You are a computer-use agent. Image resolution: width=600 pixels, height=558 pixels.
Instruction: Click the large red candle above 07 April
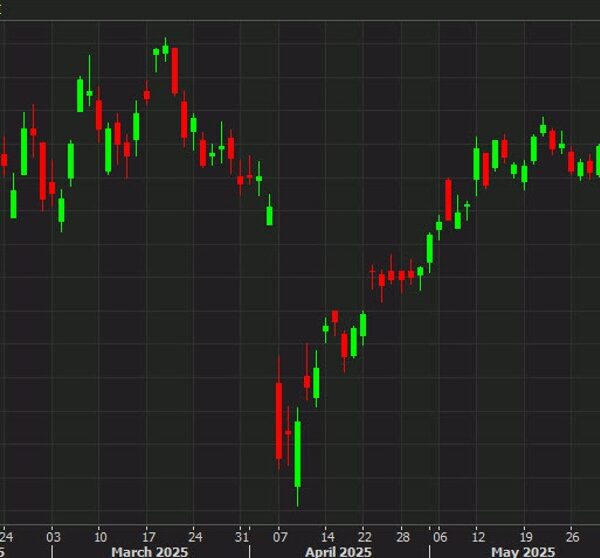pyautogui.click(x=279, y=420)
